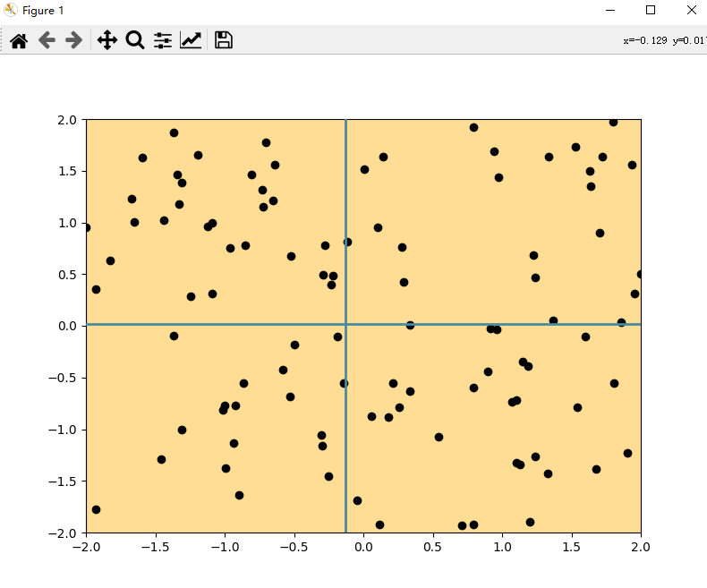Activate the Zoom to rectangle tool

135,40
